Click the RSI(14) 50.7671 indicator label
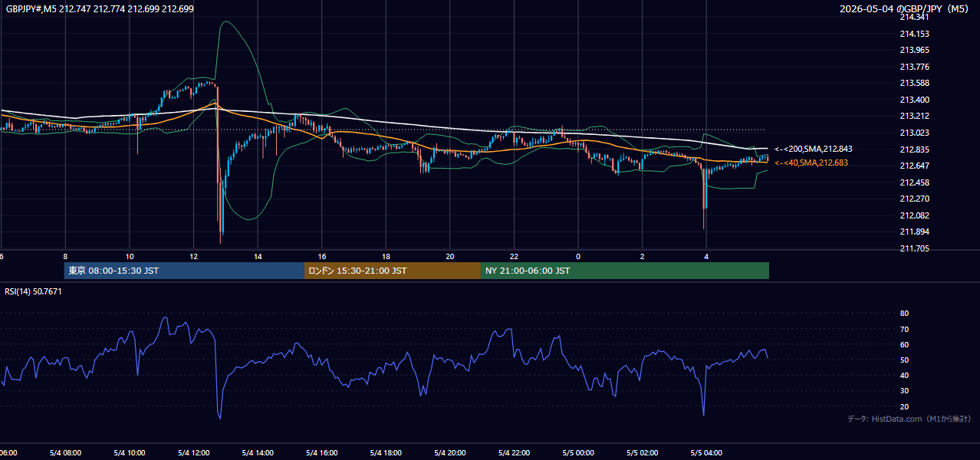The width and height of the screenshot is (980, 460). click(33, 291)
